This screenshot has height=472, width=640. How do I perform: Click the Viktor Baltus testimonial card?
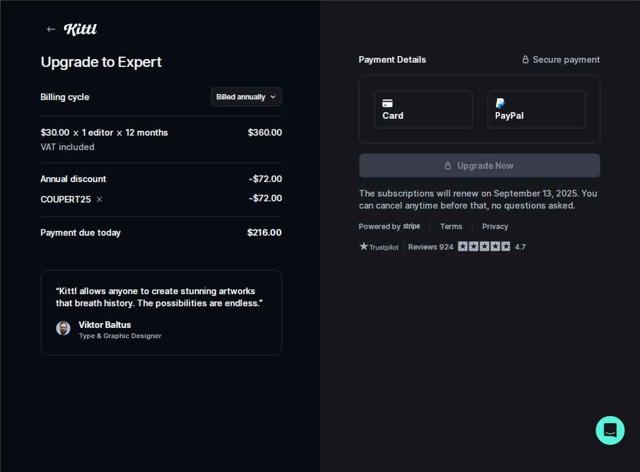161,312
